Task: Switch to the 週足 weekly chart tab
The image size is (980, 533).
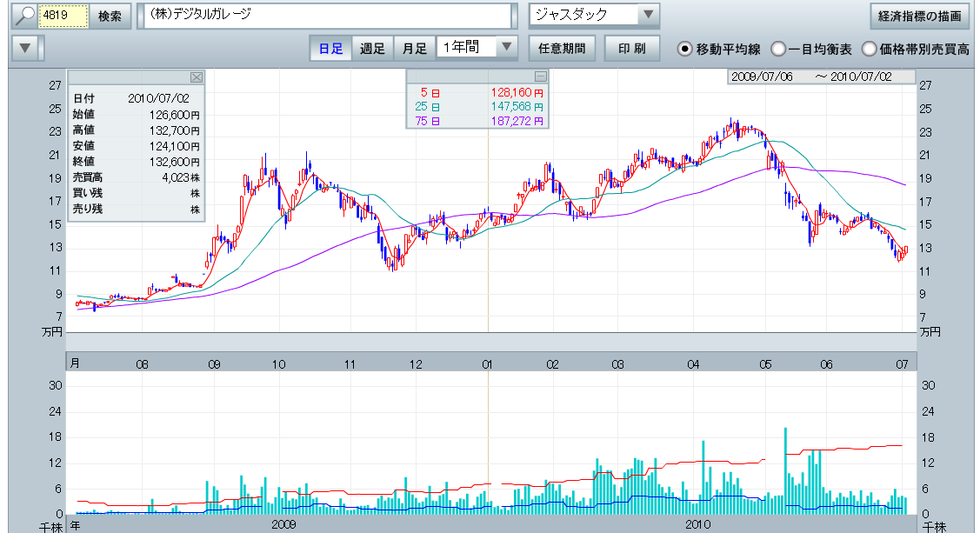Action: (372, 49)
